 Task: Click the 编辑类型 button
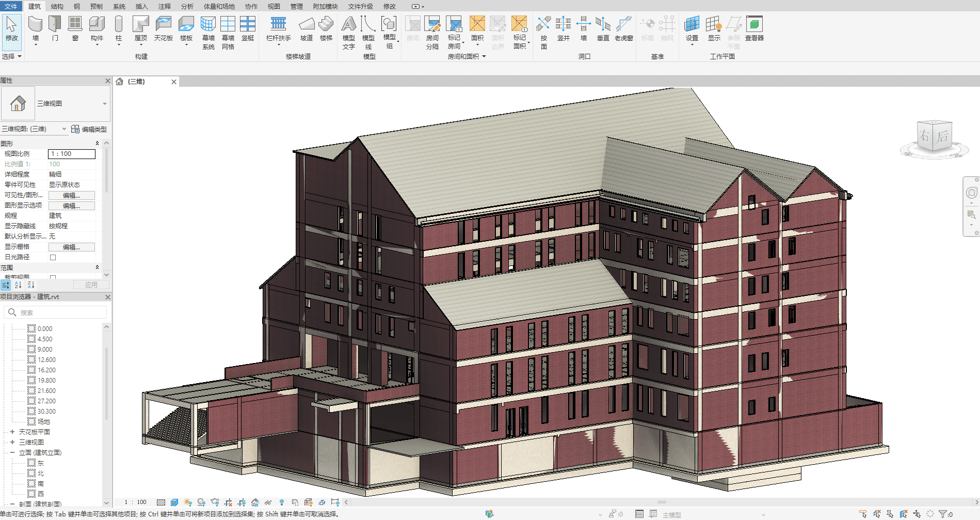(x=89, y=129)
